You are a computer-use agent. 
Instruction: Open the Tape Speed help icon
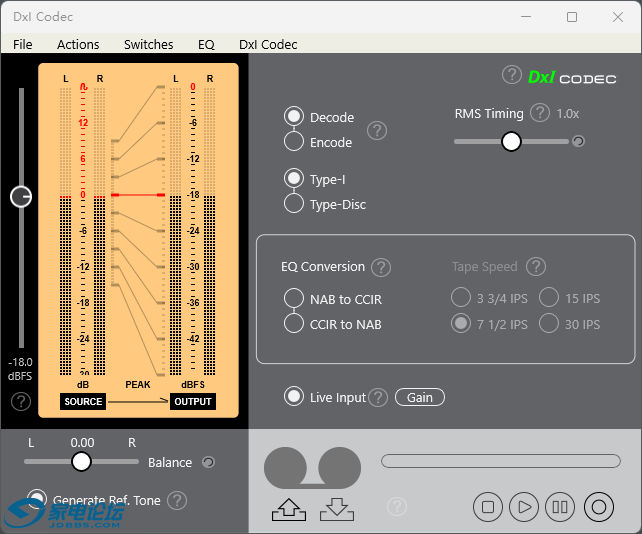(536, 267)
